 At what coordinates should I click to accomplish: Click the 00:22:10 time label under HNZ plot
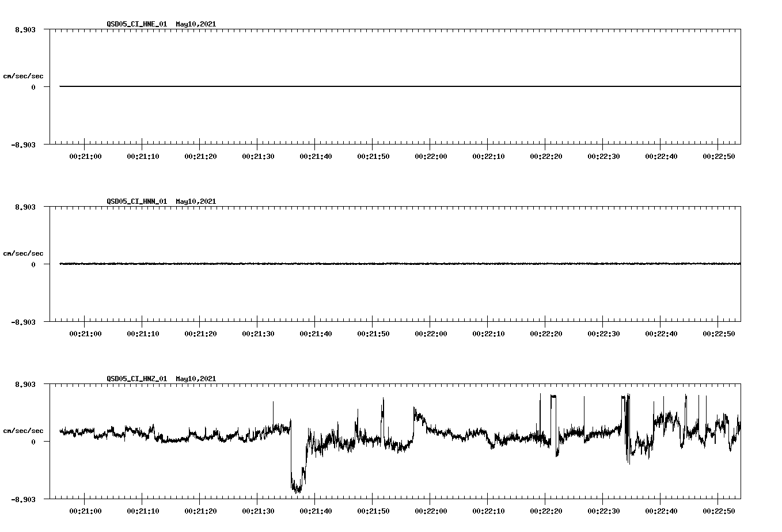tap(488, 511)
